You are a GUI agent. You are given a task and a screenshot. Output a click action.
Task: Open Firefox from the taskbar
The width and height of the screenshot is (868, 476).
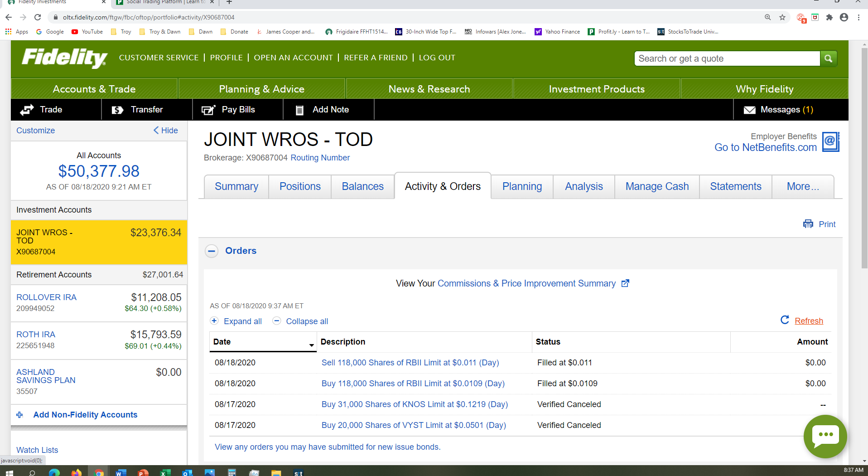click(x=76, y=473)
